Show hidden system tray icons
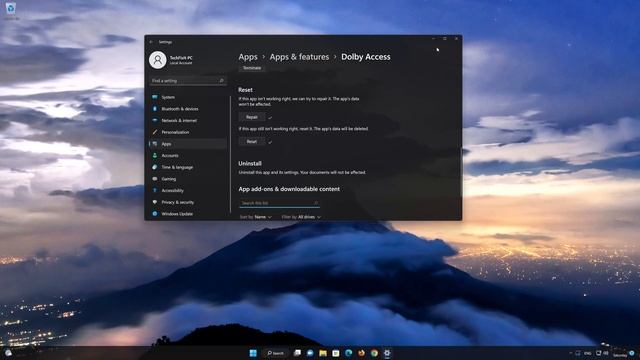The image size is (640, 360). [570, 353]
